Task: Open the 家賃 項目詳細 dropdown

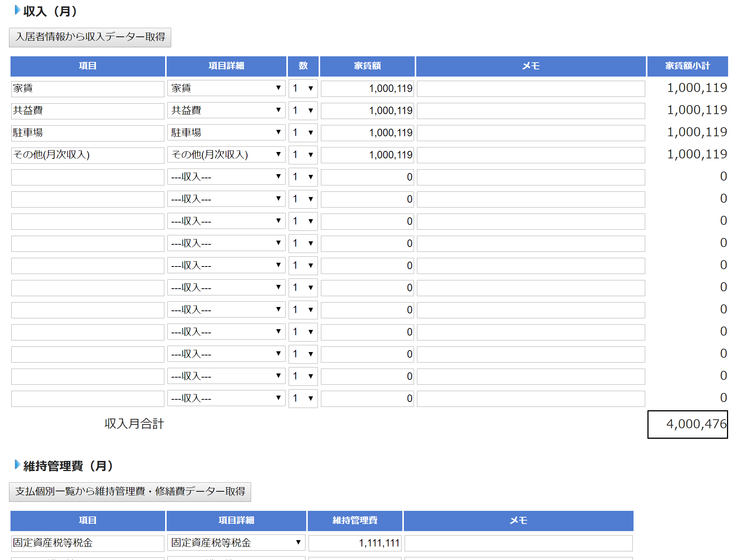Action: pyautogui.click(x=226, y=88)
